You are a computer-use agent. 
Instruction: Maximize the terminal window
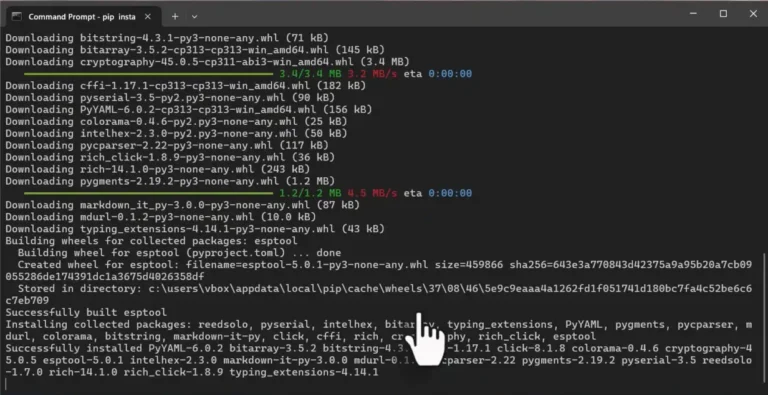click(x=723, y=14)
